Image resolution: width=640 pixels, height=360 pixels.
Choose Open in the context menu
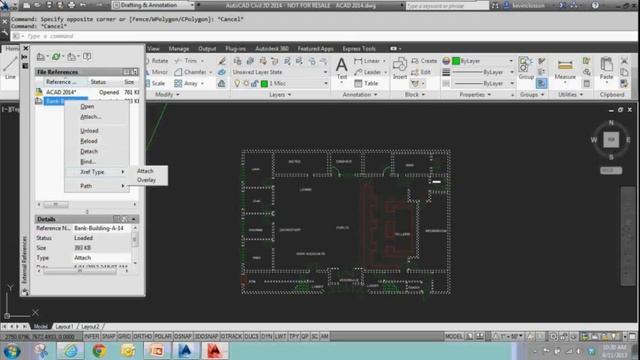click(87, 107)
